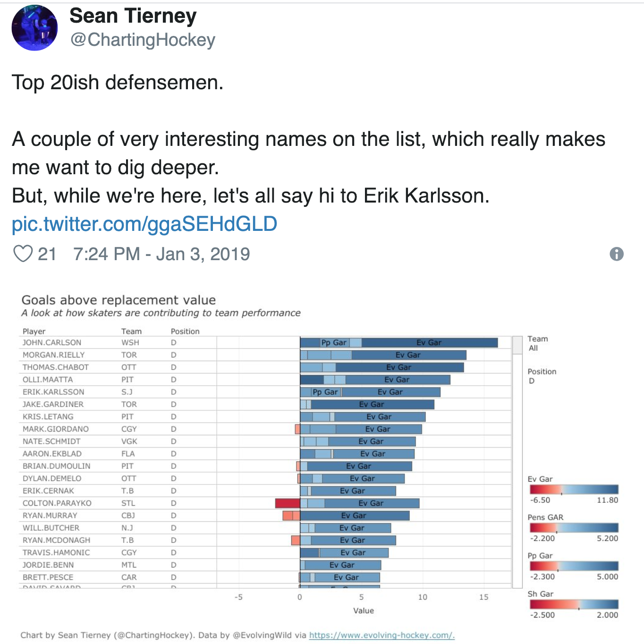Open Sean Tierney's profile avatar
The image size is (644, 644).
pos(34,28)
